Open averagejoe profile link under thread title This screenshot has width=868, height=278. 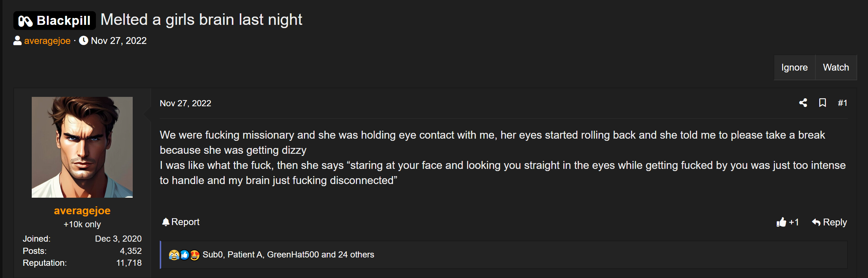(47, 41)
